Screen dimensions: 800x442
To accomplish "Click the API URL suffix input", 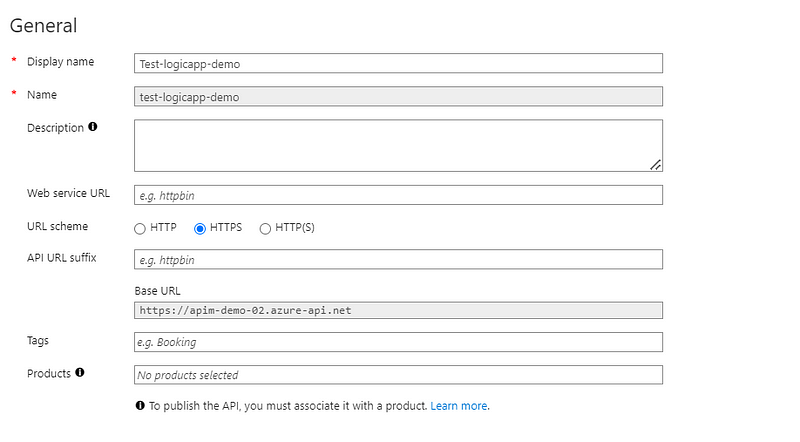I will pos(398,259).
